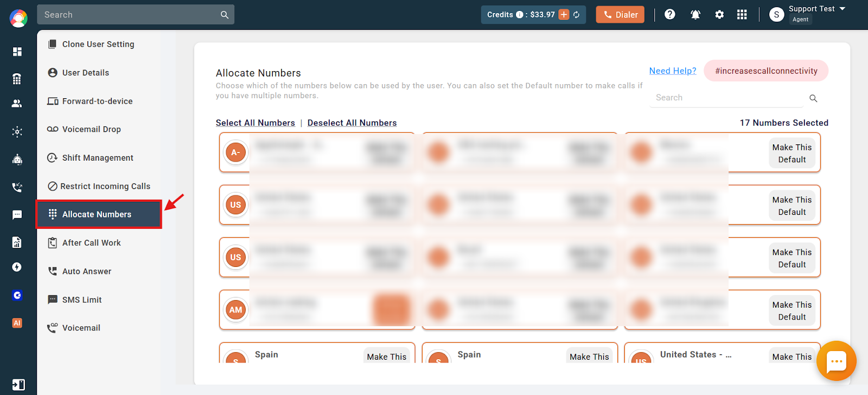Image resolution: width=868 pixels, height=395 pixels.
Task: Expand the Support Test account dropdown
Action: pyautogui.click(x=843, y=9)
